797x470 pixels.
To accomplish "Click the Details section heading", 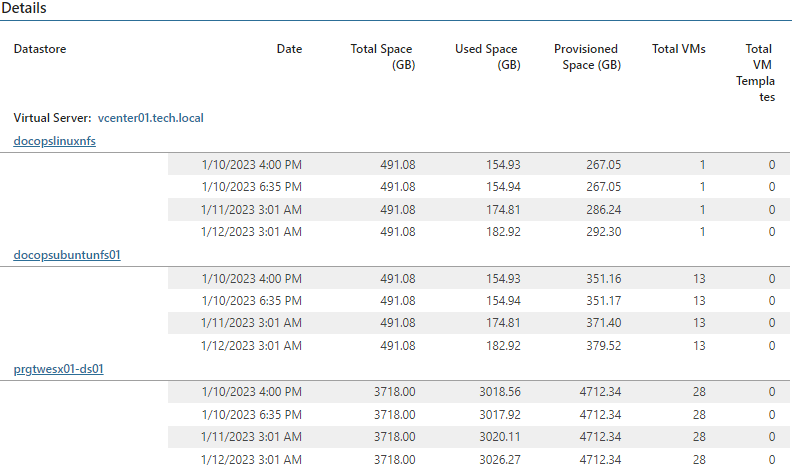I will point(24,8).
